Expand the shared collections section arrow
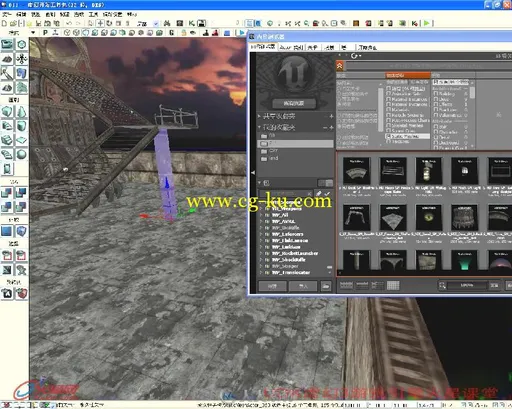The height and width of the screenshot is (409, 512). click(x=259, y=116)
